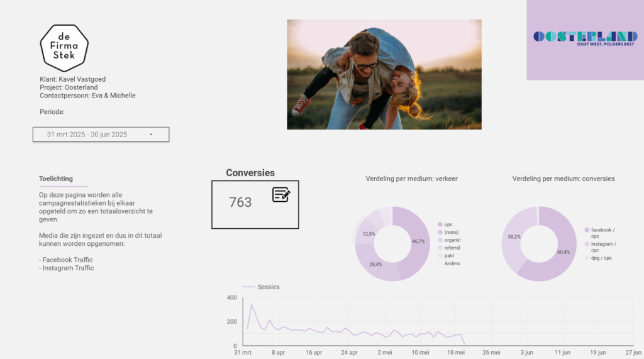Click the '8 apr' axis label

pyautogui.click(x=278, y=353)
